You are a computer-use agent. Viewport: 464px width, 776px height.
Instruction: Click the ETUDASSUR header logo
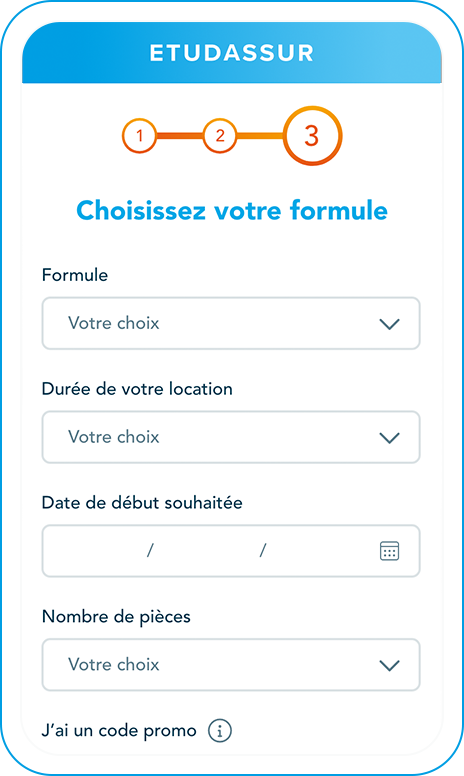click(x=232, y=53)
